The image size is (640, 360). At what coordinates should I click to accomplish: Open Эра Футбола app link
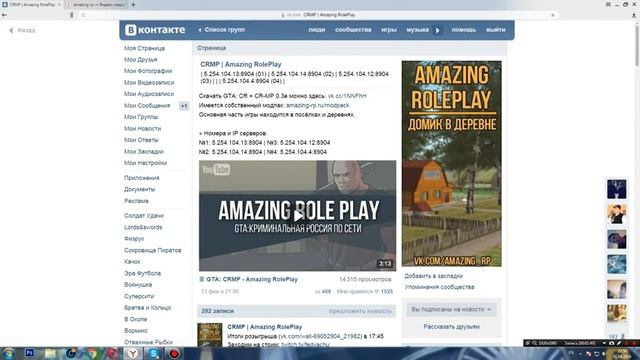click(x=142, y=273)
